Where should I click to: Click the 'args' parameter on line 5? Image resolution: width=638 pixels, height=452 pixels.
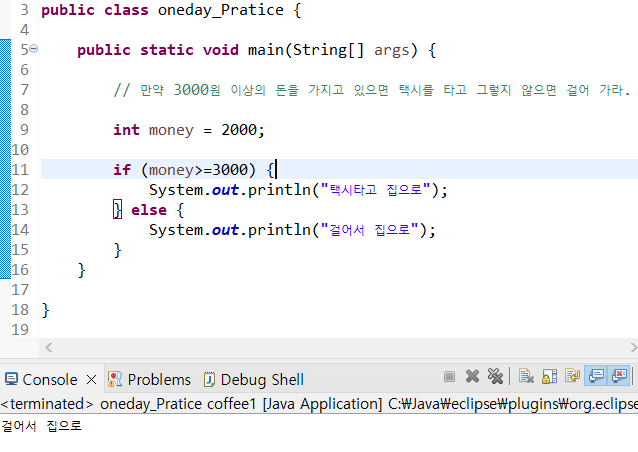tap(392, 50)
